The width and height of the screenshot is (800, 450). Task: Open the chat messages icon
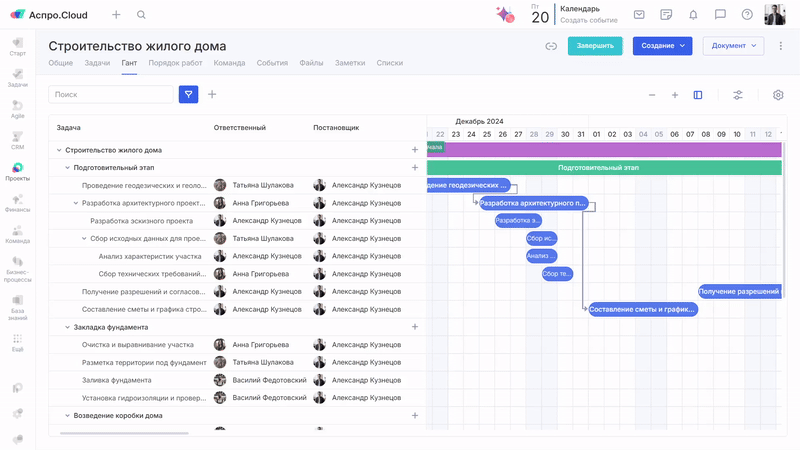pos(720,15)
